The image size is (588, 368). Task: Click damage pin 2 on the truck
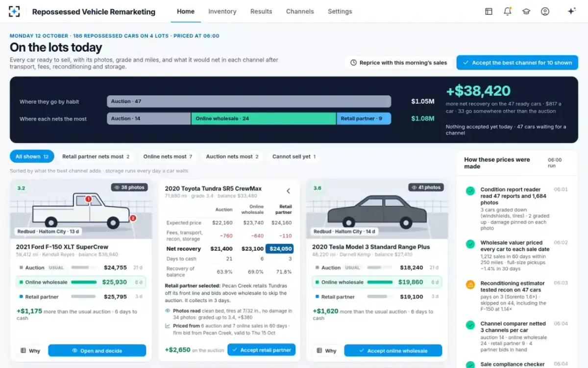tap(133, 218)
